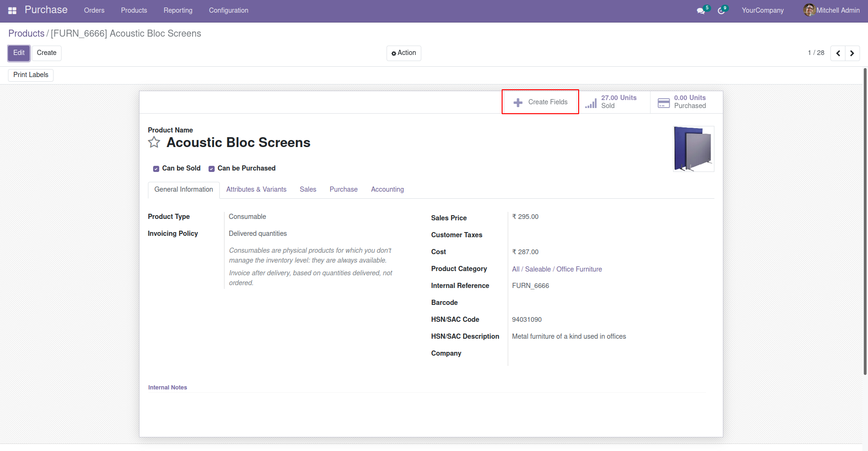This screenshot has width=868, height=451.
Task: Open the activities clock icon
Action: tap(721, 11)
